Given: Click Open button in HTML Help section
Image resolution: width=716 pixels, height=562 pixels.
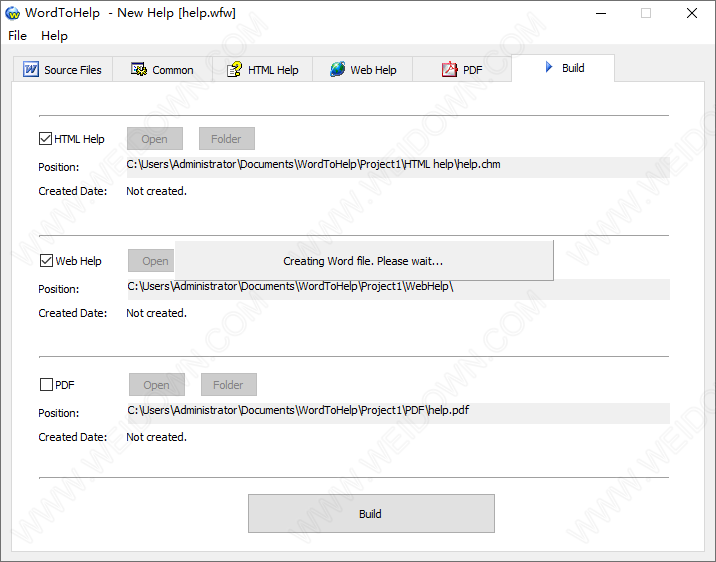Looking at the screenshot, I should [155, 138].
